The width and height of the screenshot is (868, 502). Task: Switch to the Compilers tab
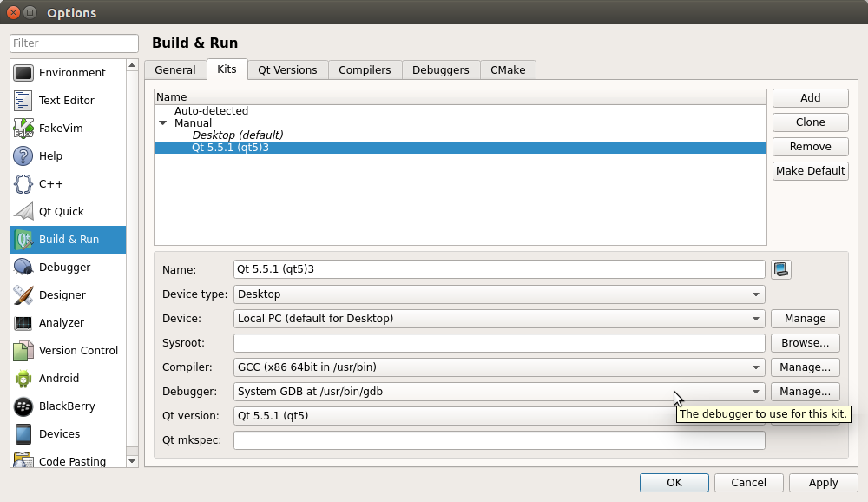click(x=365, y=69)
